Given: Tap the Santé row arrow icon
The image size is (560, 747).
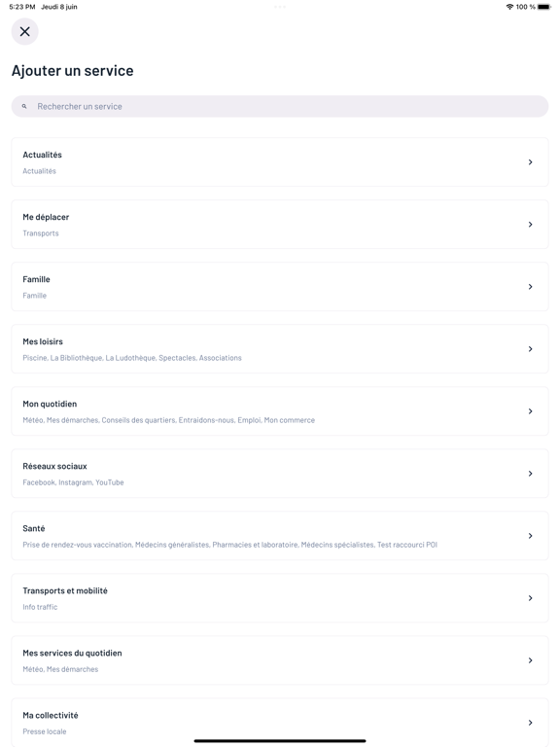Looking at the screenshot, I should (x=530, y=536).
